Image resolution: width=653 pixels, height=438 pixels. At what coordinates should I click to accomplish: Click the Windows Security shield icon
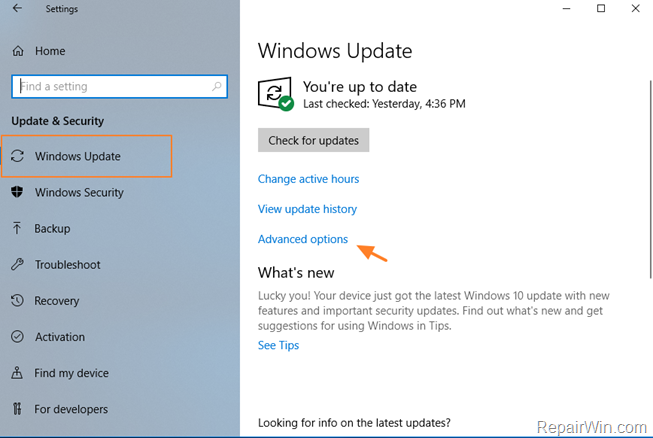17,192
